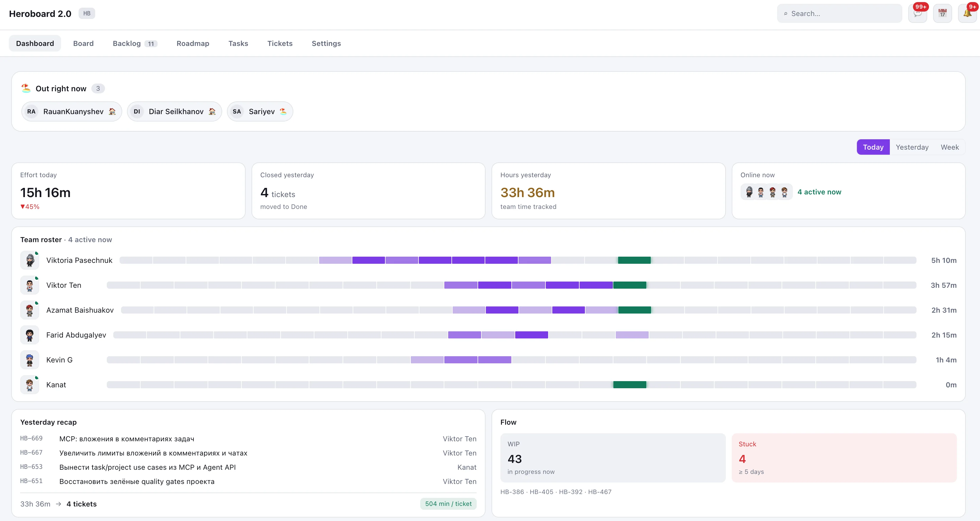Open the WIP 43 in progress card
The height and width of the screenshot is (521, 980).
(x=613, y=458)
